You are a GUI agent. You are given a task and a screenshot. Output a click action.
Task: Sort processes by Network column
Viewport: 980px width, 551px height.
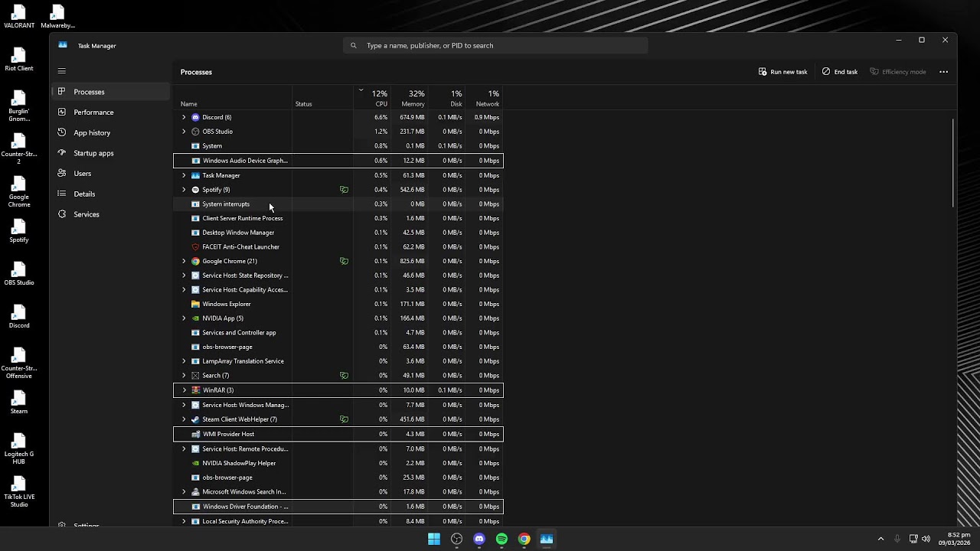pos(485,98)
